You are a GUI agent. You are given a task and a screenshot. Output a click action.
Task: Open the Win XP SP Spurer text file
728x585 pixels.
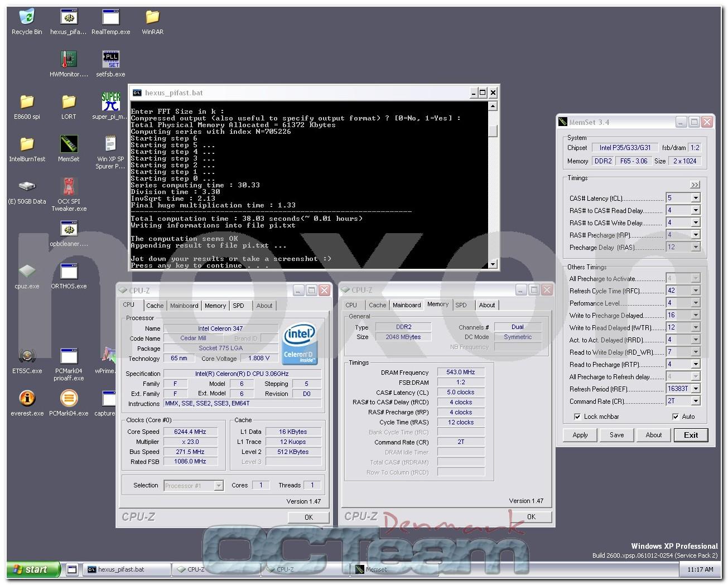[111, 153]
